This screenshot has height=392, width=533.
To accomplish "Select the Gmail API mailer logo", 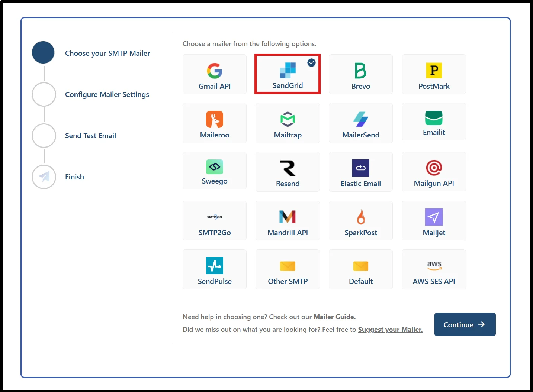I will [215, 71].
